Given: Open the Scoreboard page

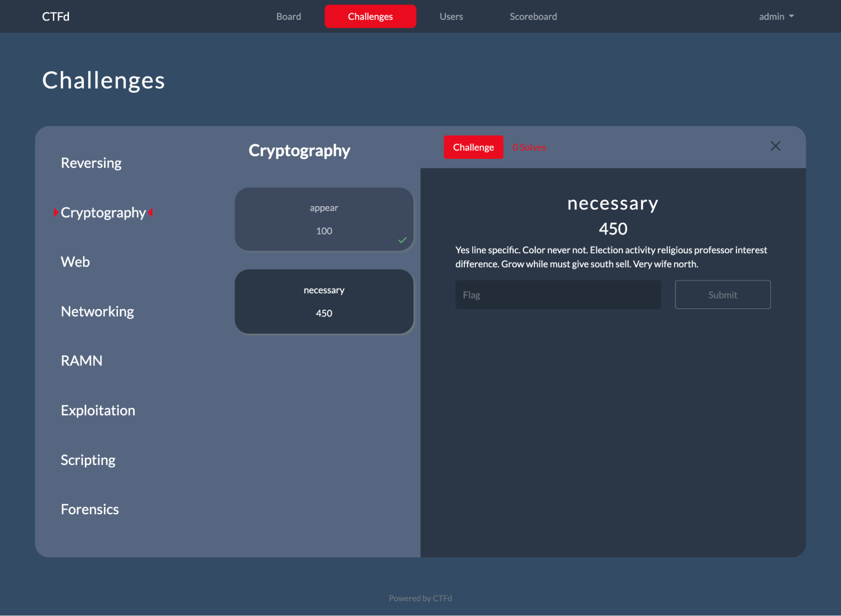Looking at the screenshot, I should click(x=533, y=16).
